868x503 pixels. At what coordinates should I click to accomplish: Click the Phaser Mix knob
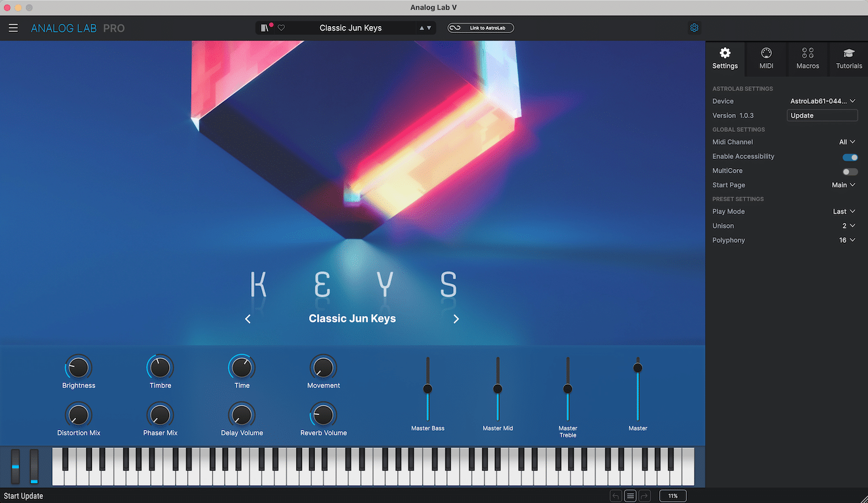(160, 415)
